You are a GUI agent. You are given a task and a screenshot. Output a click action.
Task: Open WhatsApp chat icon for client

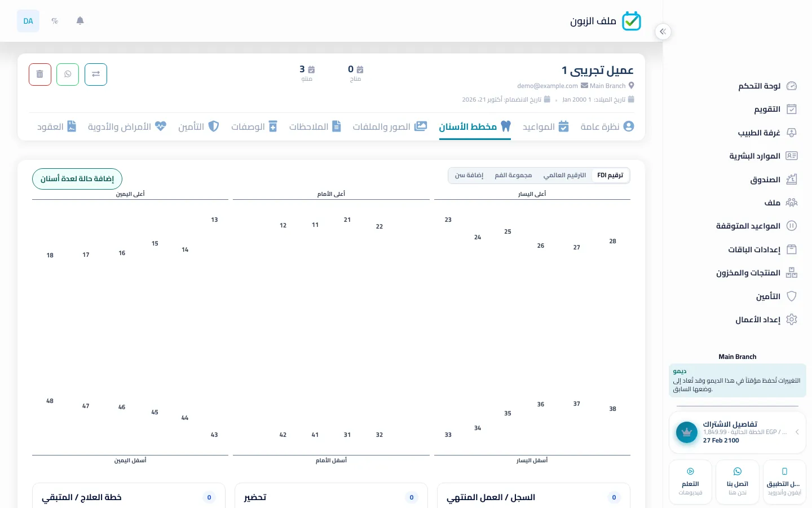[x=68, y=75]
